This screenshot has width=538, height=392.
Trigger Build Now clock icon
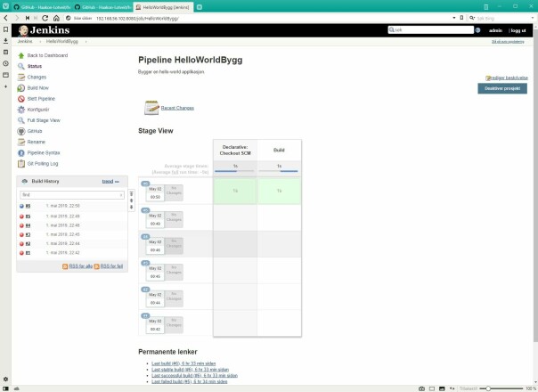(x=21, y=88)
